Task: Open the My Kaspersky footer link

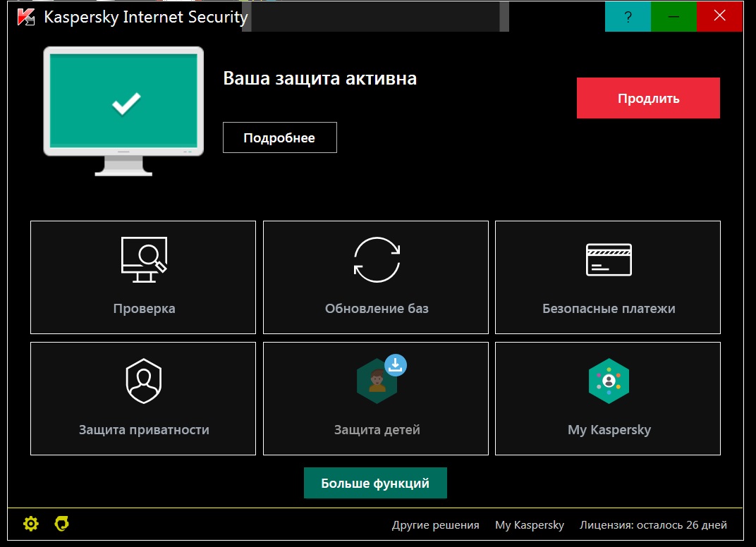Action: click(x=530, y=525)
